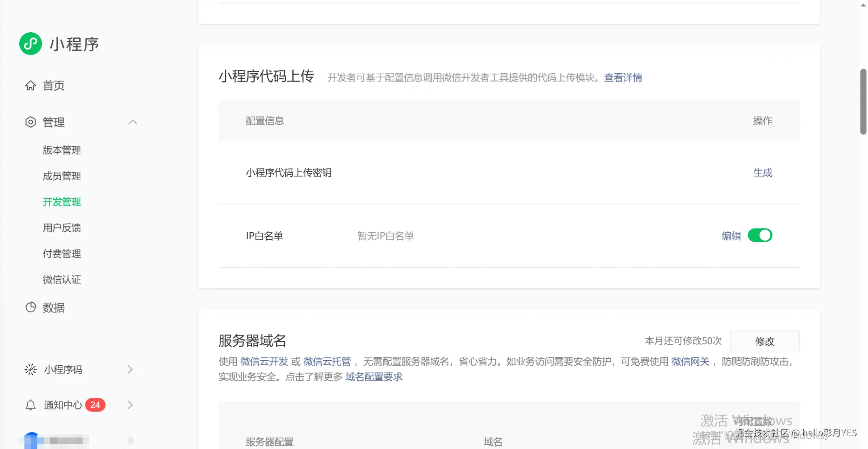Expand the 小程序码 section arrow
Image resolution: width=868 pixels, height=449 pixels.
[130, 369]
